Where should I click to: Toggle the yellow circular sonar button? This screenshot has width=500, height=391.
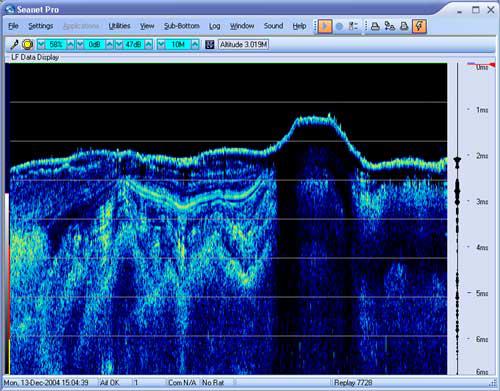[x=28, y=44]
